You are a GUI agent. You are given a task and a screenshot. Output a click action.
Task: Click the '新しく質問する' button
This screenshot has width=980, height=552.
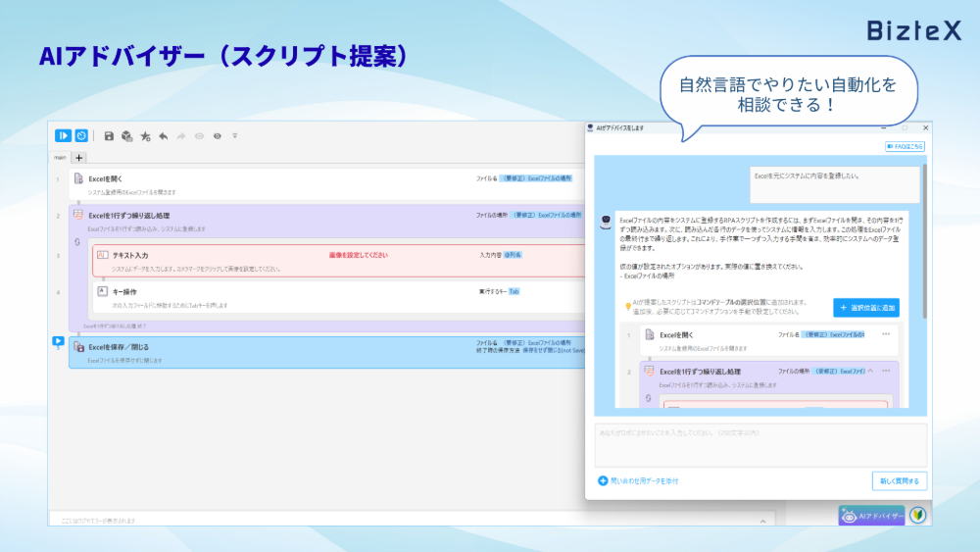click(900, 481)
